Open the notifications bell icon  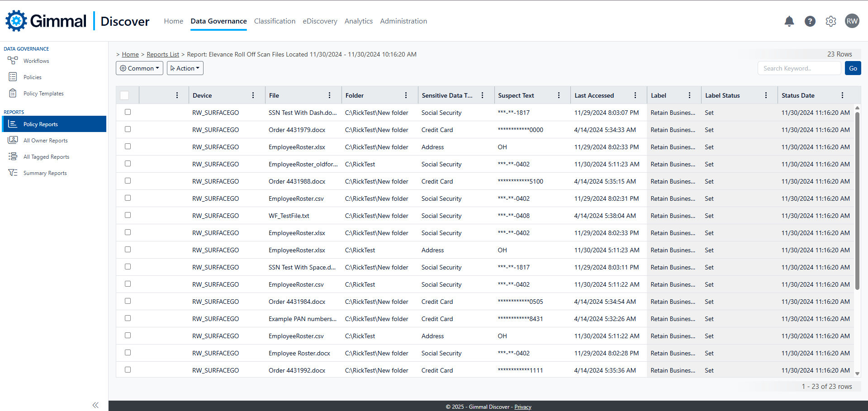point(789,21)
